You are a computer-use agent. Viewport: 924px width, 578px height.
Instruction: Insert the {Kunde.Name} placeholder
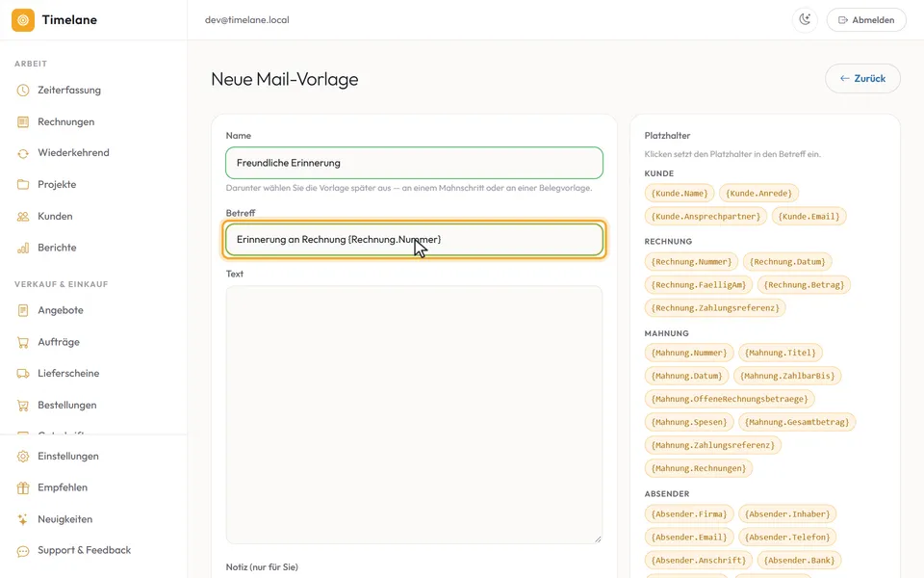pos(680,193)
